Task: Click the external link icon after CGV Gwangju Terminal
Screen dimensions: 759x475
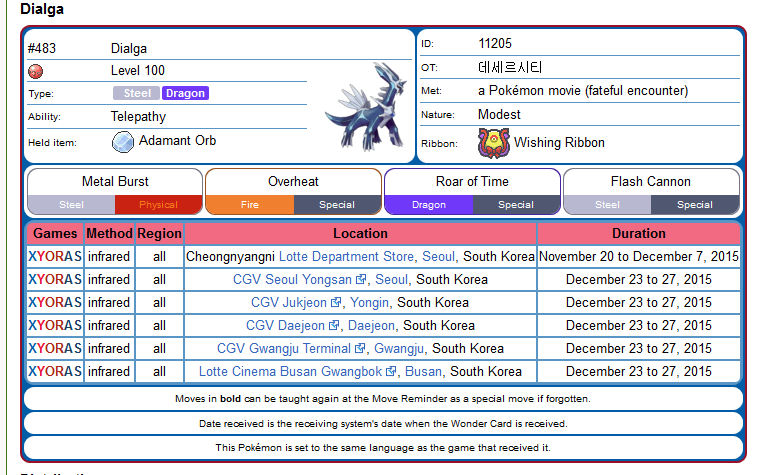Action: coord(360,348)
